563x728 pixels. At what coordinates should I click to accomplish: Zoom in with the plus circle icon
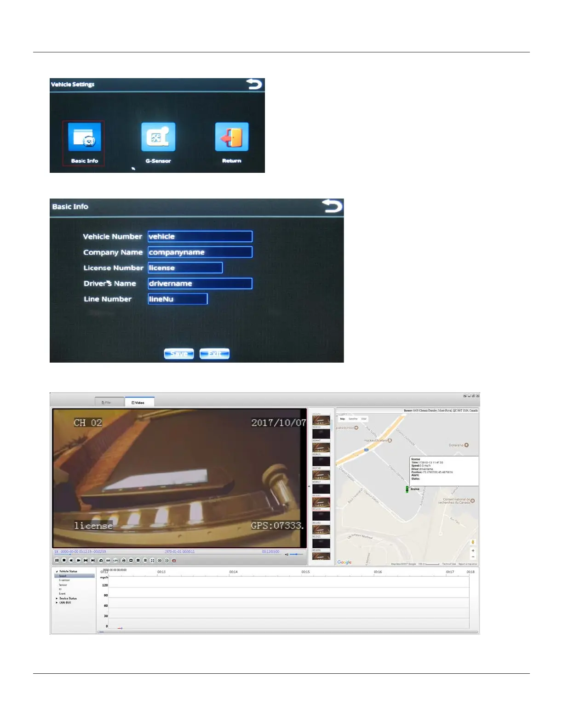[160, 560]
